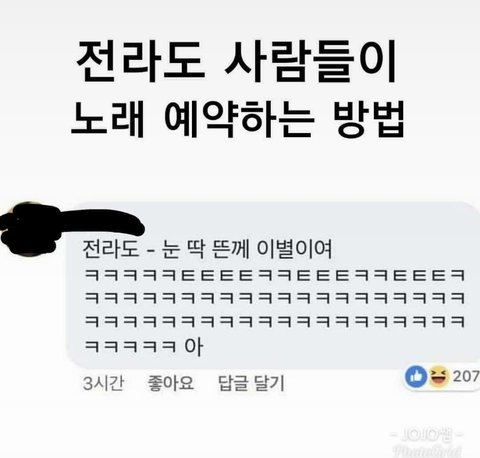Click the word 전라도 inside the comment bubble
The image size is (480, 458).
click(111, 249)
